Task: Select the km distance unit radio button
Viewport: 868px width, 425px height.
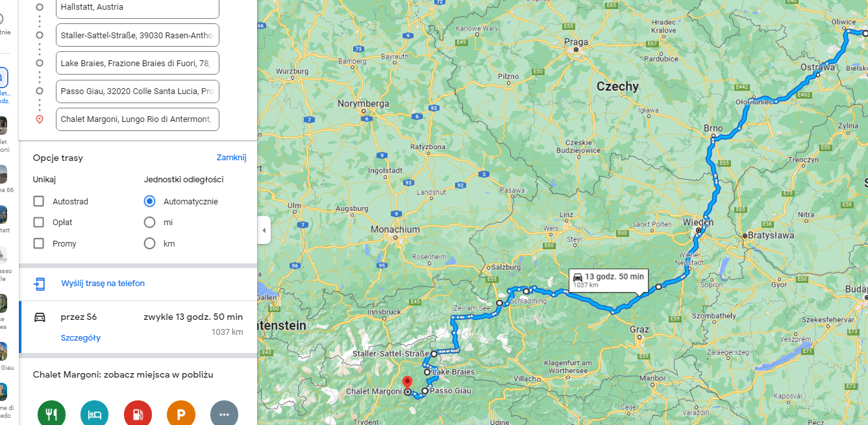Action: (149, 243)
